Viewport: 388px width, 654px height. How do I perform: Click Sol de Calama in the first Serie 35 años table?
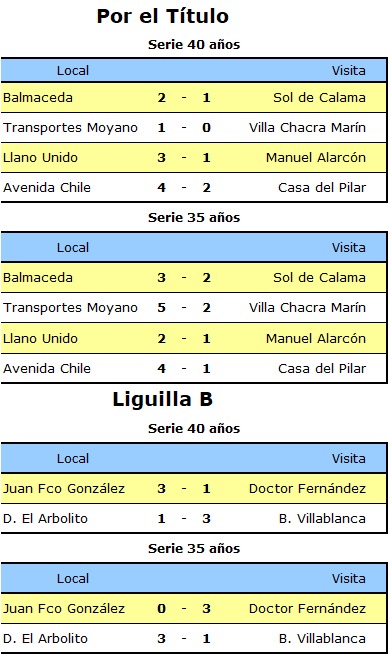tap(320, 278)
